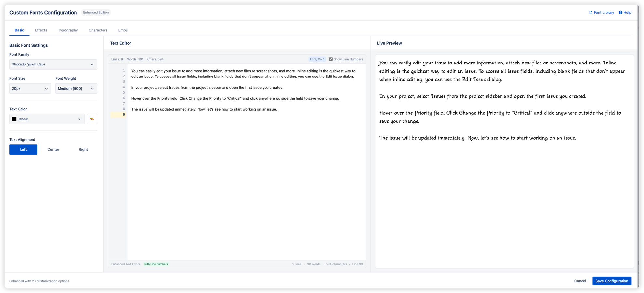Screen dimensions: 644x293
Task: Uncheck Show Line Numbers
Action: tap(331, 59)
